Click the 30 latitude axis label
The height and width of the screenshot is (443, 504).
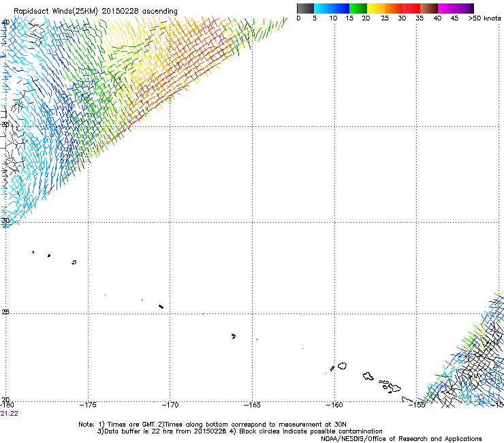[x=5, y=221]
